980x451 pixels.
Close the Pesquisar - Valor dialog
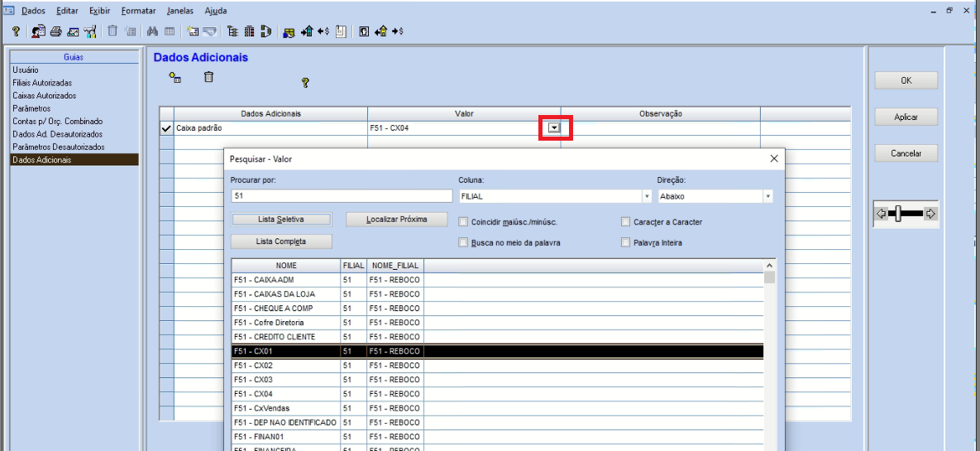pyautogui.click(x=774, y=159)
